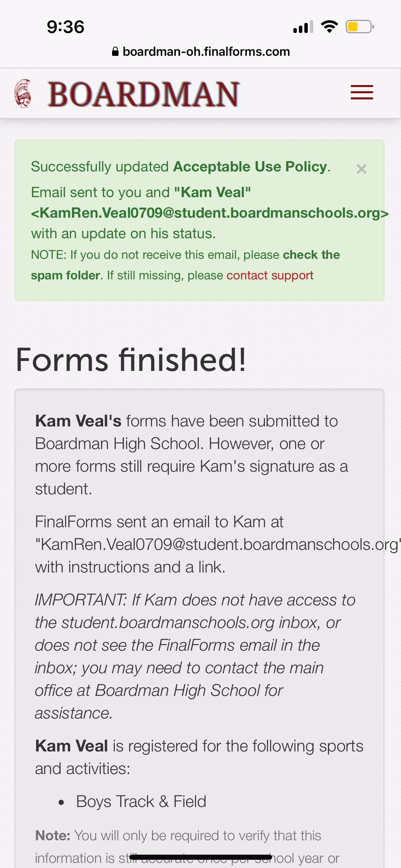
Task: Tap the student email in the green alert
Action: (x=210, y=213)
